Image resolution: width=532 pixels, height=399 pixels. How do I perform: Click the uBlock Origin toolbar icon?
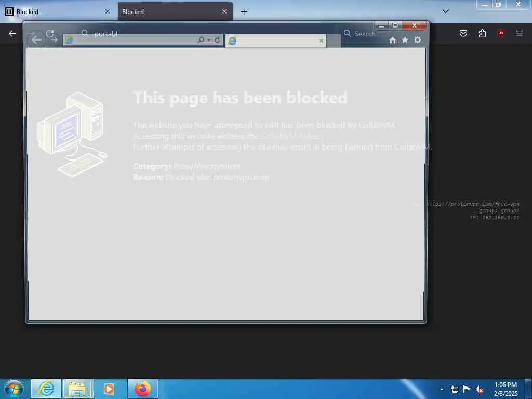pyautogui.click(x=500, y=33)
